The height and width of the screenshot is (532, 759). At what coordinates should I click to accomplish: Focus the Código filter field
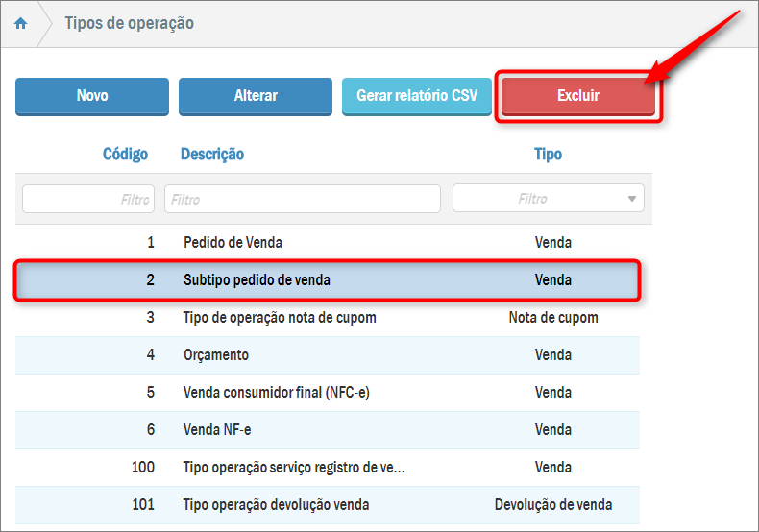pos(87,199)
